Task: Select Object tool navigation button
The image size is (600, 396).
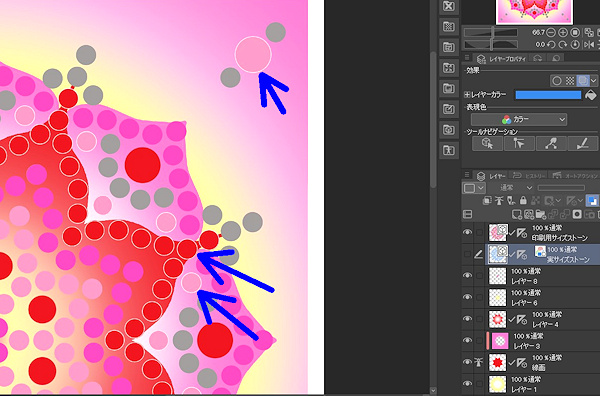Action: point(487,144)
